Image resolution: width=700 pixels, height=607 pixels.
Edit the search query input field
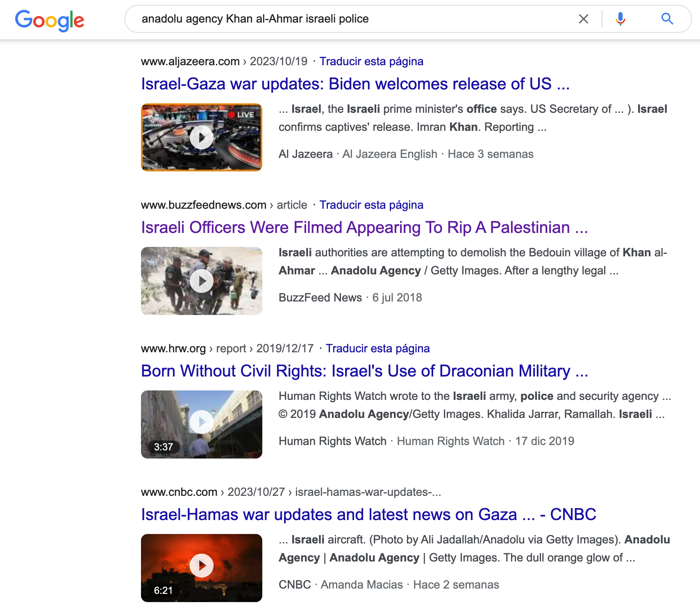348,19
